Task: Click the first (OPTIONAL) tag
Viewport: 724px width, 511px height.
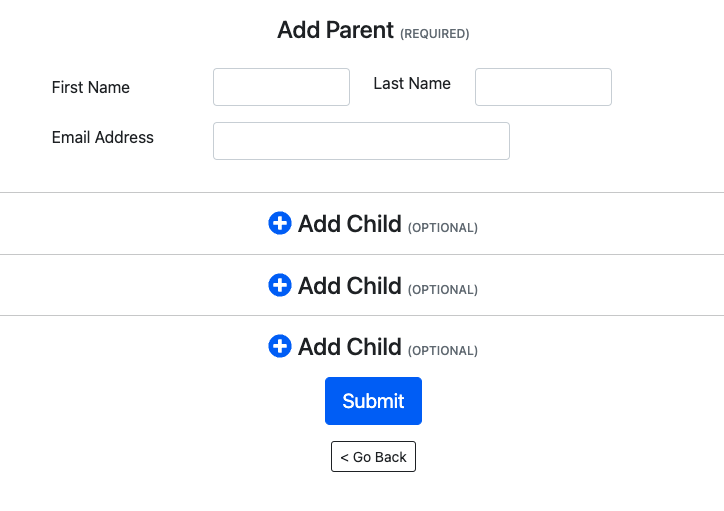Action: tap(442, 228)
